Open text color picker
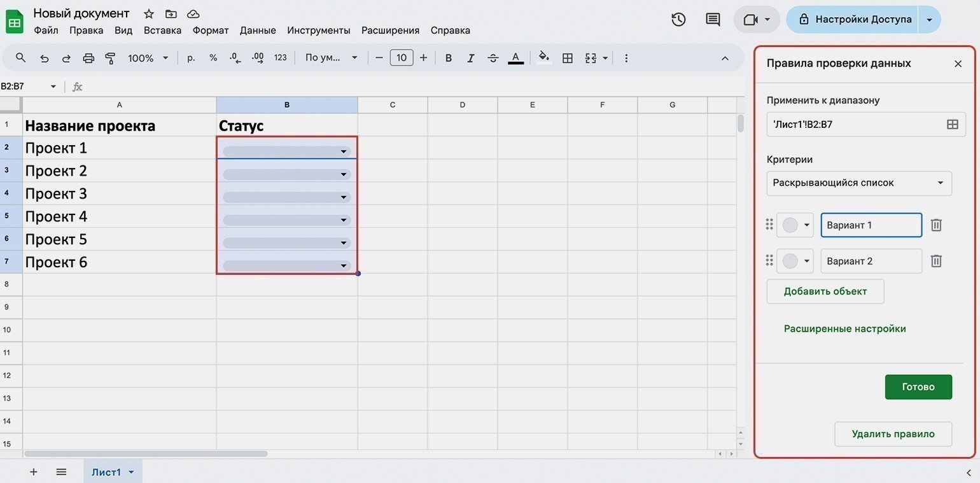 tap(515, 58)
